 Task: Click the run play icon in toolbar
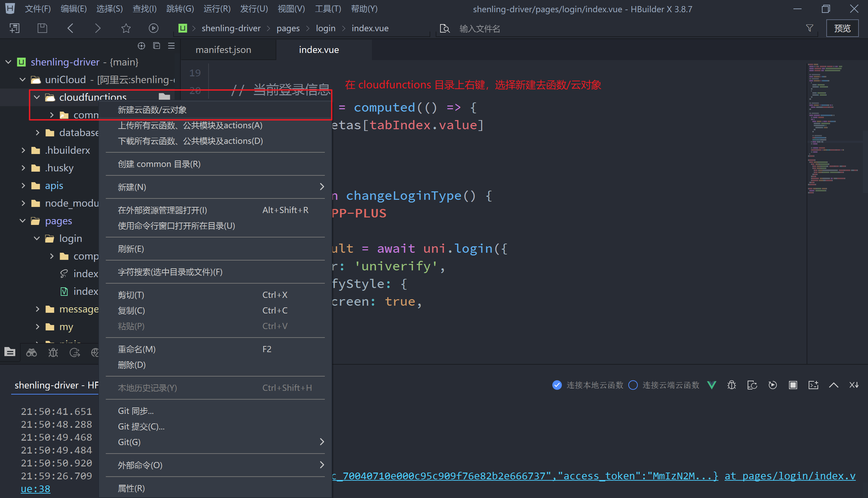[154, 28]
